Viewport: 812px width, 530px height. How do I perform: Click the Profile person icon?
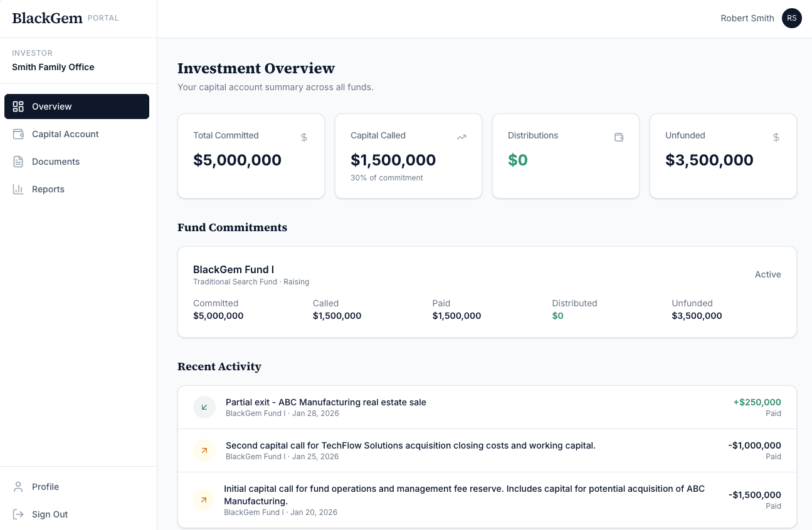point(18,487)
